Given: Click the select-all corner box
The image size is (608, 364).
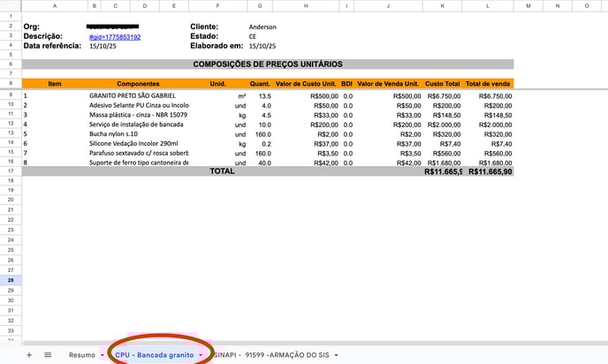Looking at the screenshot, I should [x=10, y=6].
